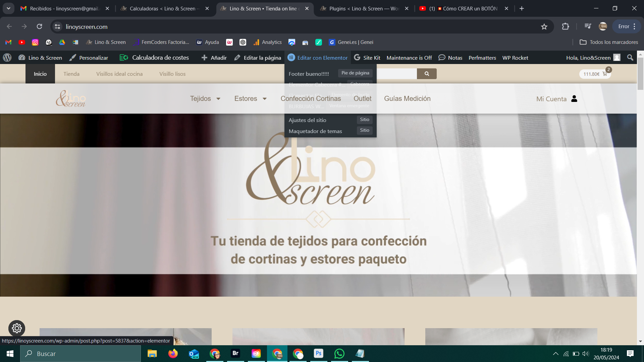Open the ChatGPT bookmark icon
The image size is (644, 362).
pyautogui.click(x=243, y=42)
